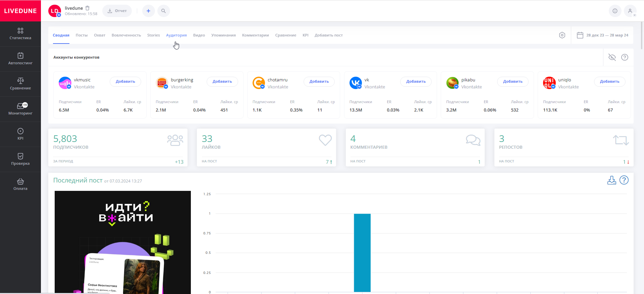The width and height of the screenshot is (644, 294).
Task: Click the blue chart bar
Action: tap(362, 253)
